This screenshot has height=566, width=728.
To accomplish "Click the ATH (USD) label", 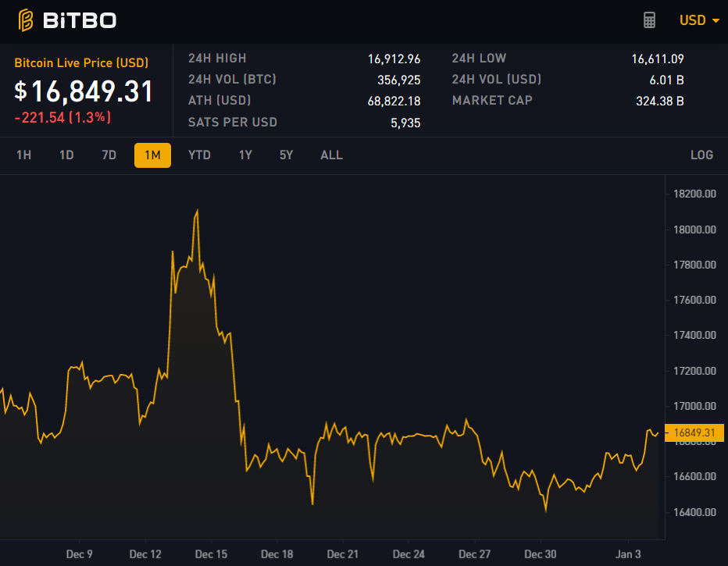I will point(219,100).
